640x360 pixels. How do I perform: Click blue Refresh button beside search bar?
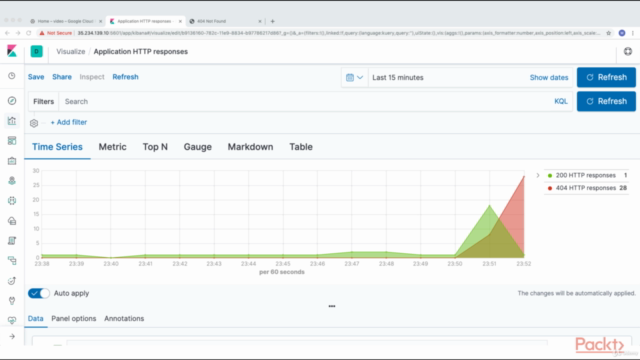click(606, 101)
